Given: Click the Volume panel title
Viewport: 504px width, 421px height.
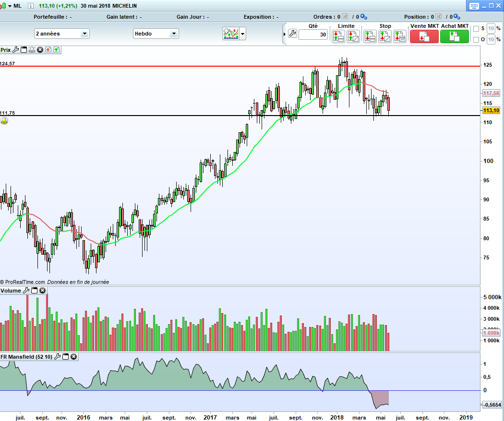Looking at the screenshot, I should pyautogui.click(x=11, y=291).
